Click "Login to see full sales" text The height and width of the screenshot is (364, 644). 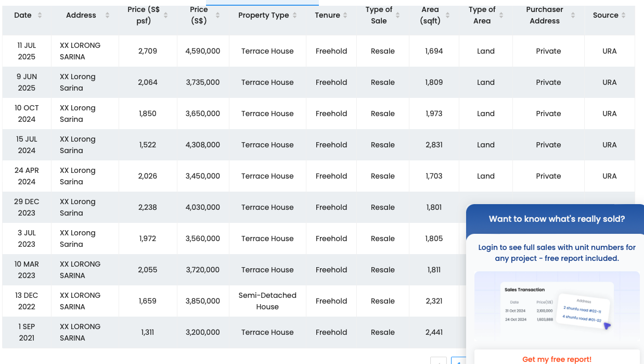557,253
